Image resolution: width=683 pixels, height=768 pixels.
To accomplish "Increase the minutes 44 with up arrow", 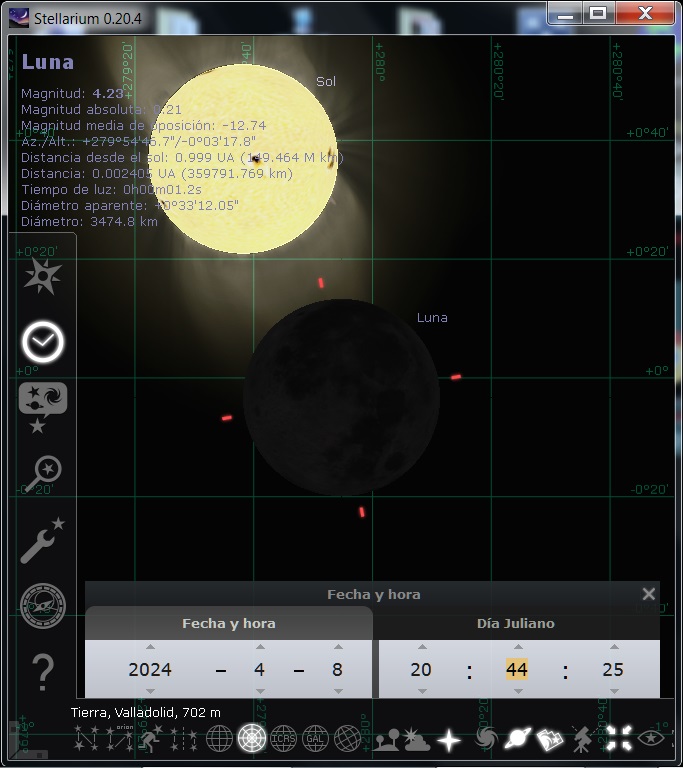I will tap(517, 647).
